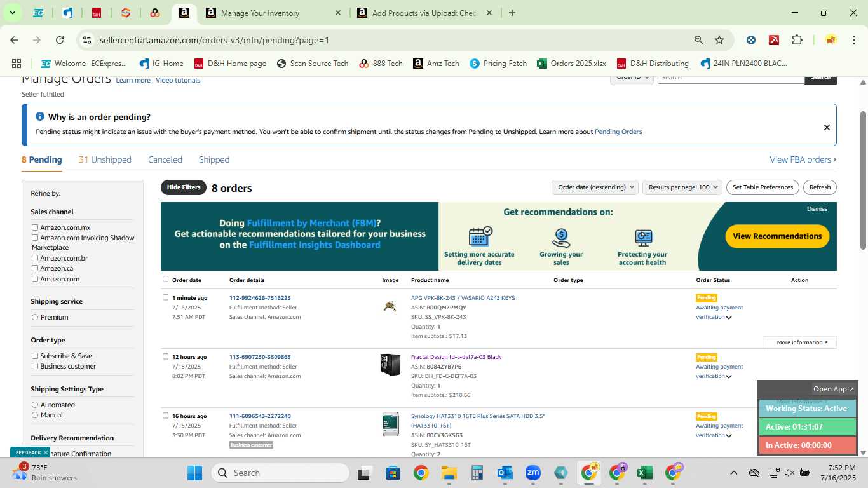Open D&H Home page bookmark
The height and width of the screenshot is (488, 868).
tap(230, 64)
